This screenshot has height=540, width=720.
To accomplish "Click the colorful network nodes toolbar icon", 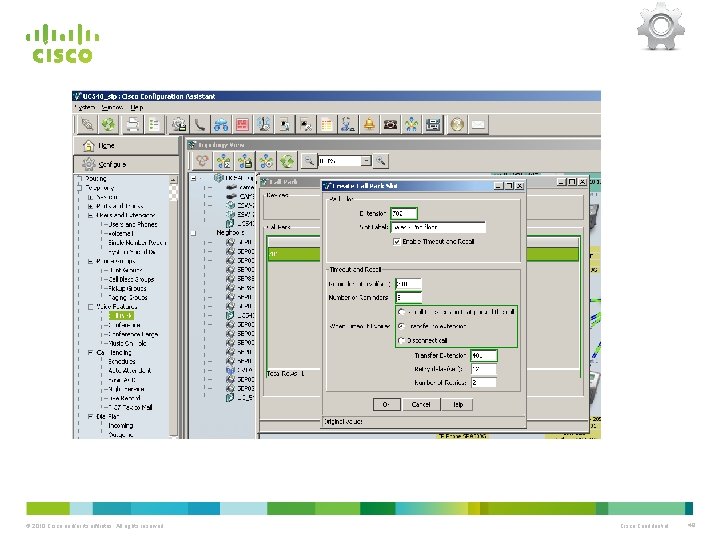I will 412,124.
